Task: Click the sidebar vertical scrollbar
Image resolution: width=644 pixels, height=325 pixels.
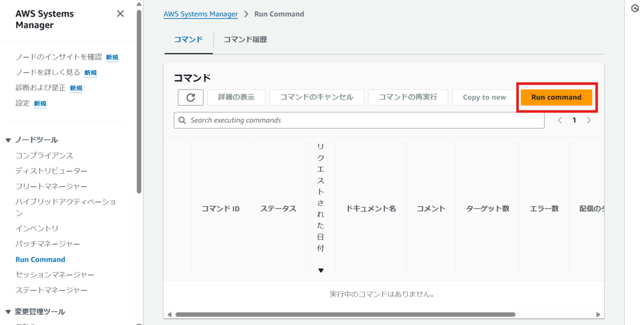Action: coord(139,102)
